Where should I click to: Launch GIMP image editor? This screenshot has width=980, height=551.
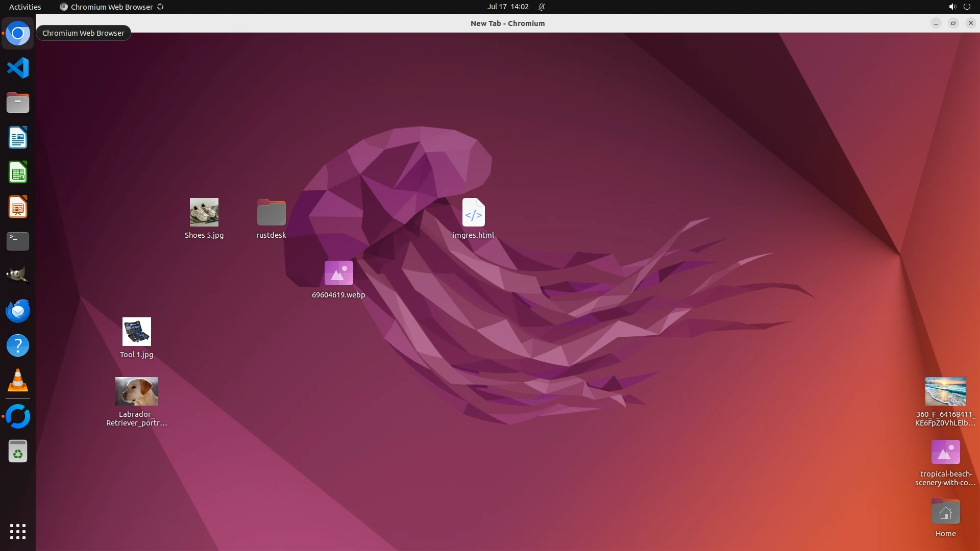(x=18, y=276)
